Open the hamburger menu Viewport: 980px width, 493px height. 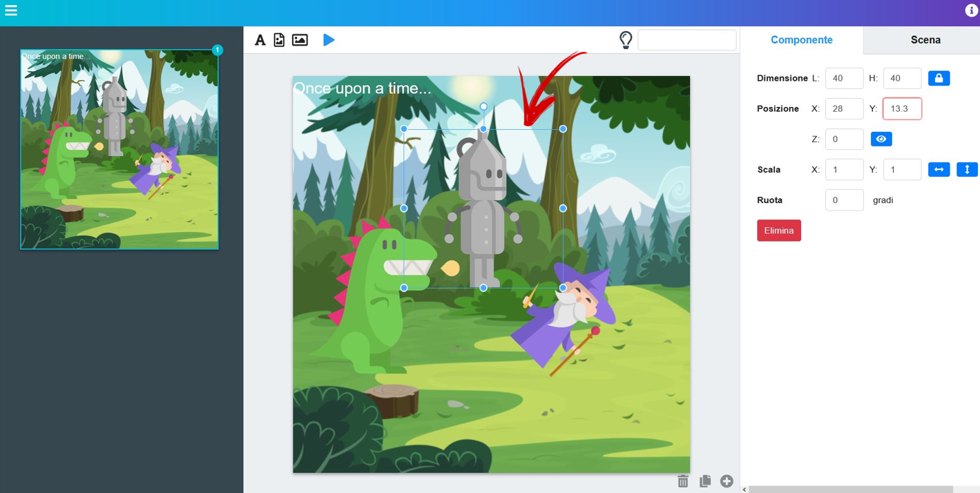(x=11, y=10)
